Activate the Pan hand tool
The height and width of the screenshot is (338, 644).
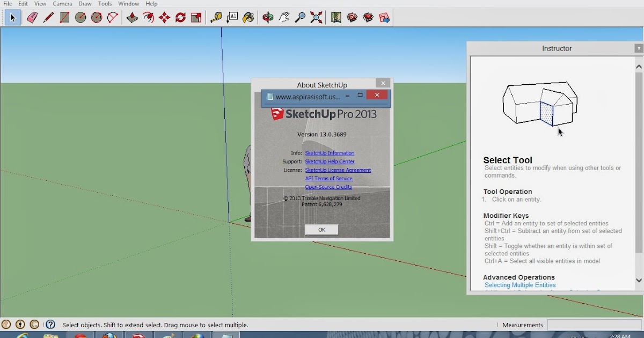coord(284,18)
